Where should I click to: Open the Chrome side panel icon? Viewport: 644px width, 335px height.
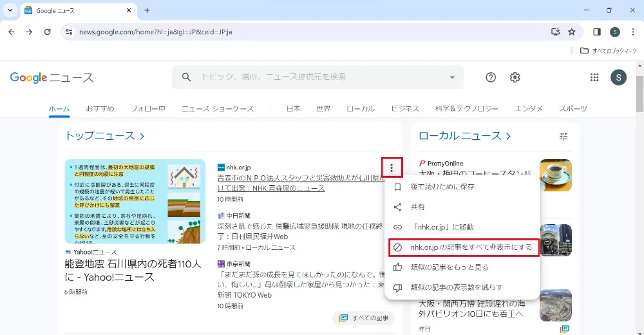pos(597,32)
